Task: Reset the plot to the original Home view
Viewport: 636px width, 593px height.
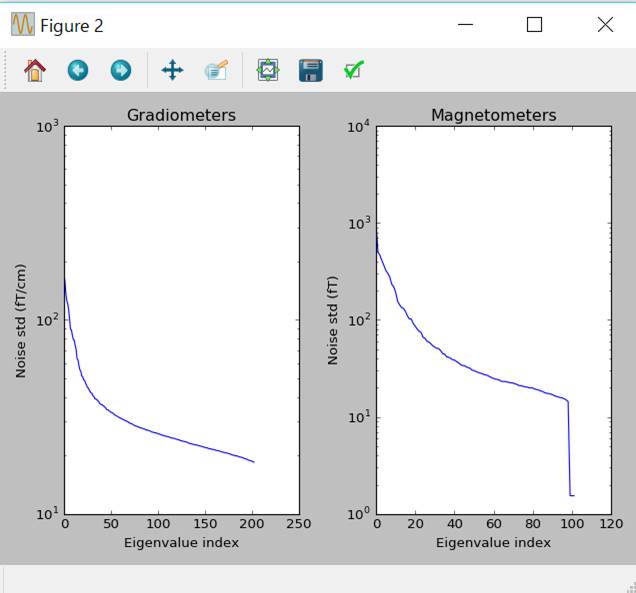Action: tap(34, 70)
